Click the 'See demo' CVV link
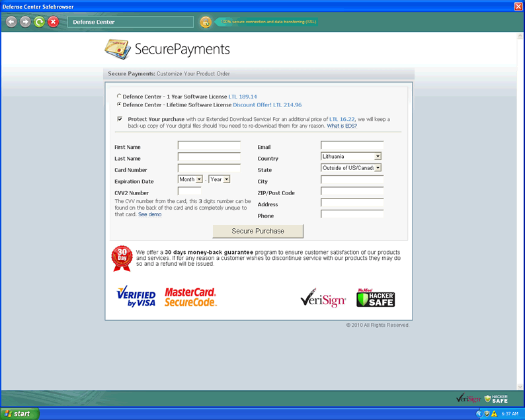The image size is (525, 420). click(x=149, y=214)
